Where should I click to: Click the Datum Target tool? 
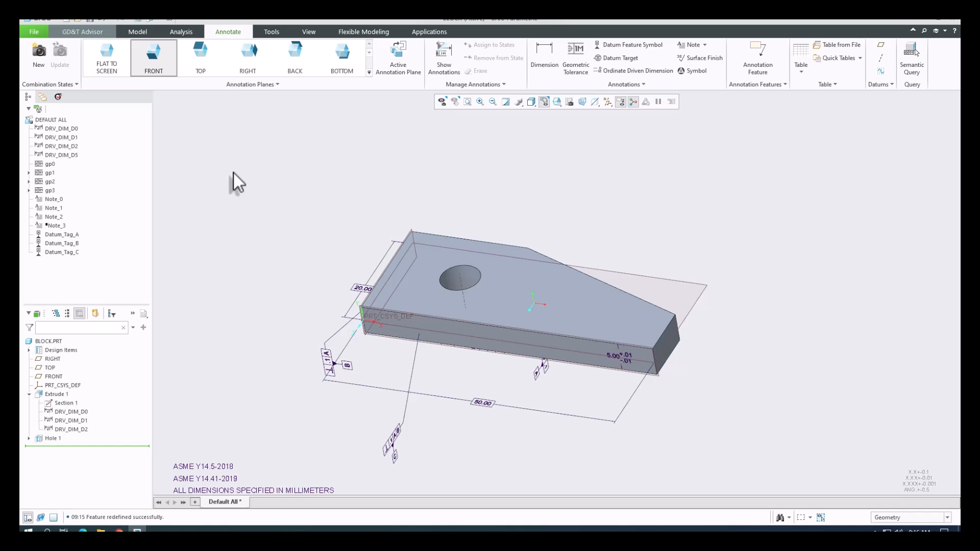point(616,58)
